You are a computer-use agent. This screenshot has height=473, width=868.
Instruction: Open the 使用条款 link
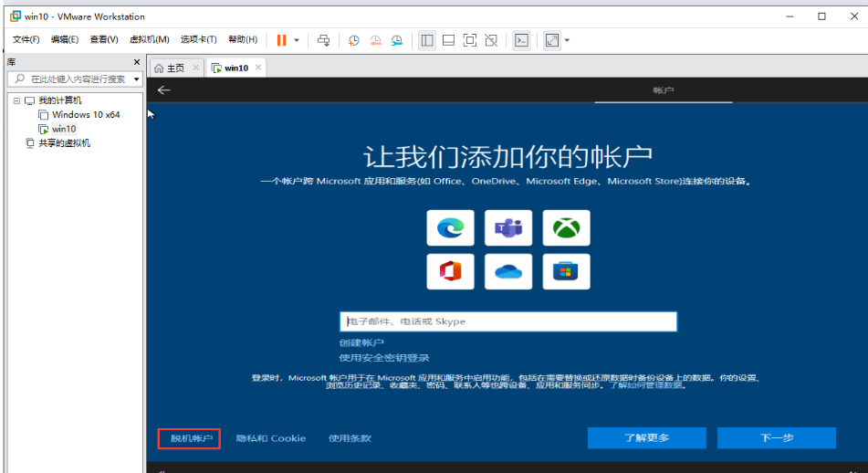[x=350, y=438]
